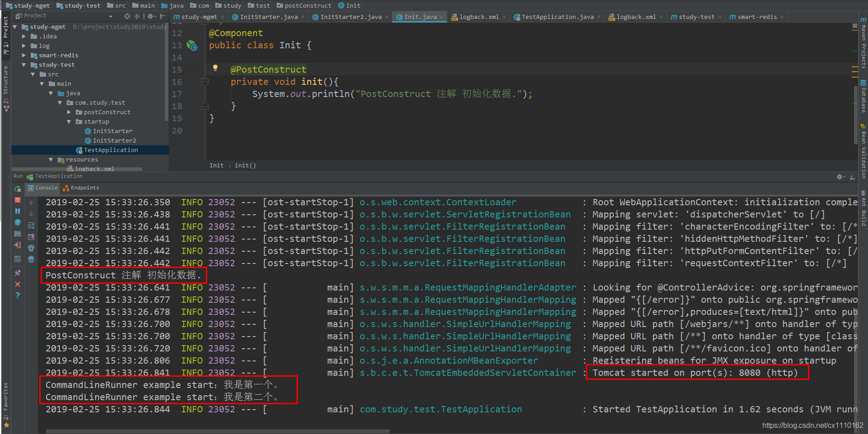Clear console output with trash can icon
The height and width of the screenshot is (434, 868).
click(31, 259)
